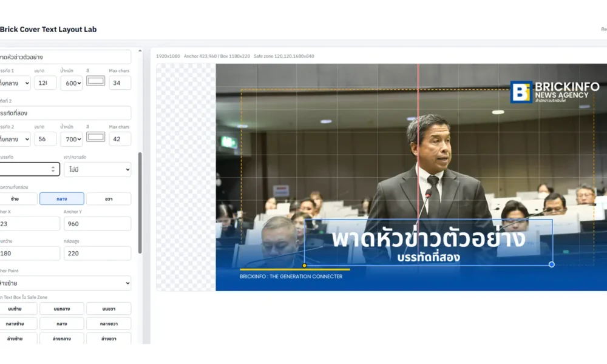
Task: Snap text box to บนกลาง (top-center)
Action: click(x=62, y=309)
